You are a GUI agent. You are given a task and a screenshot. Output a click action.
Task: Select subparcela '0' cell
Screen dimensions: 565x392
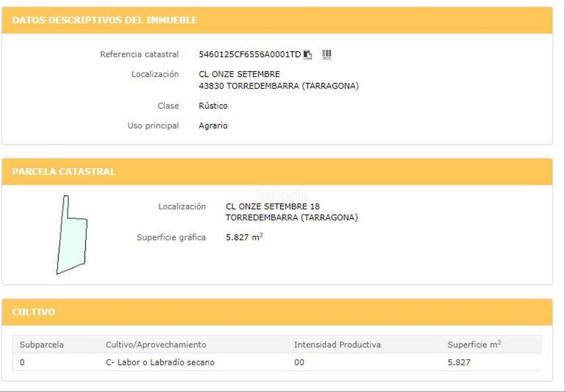tap(22, 362)
